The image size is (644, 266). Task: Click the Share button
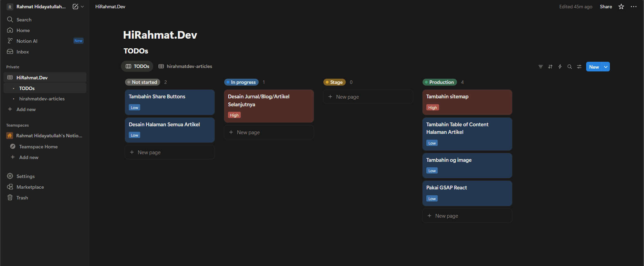(x=606, y=7)
